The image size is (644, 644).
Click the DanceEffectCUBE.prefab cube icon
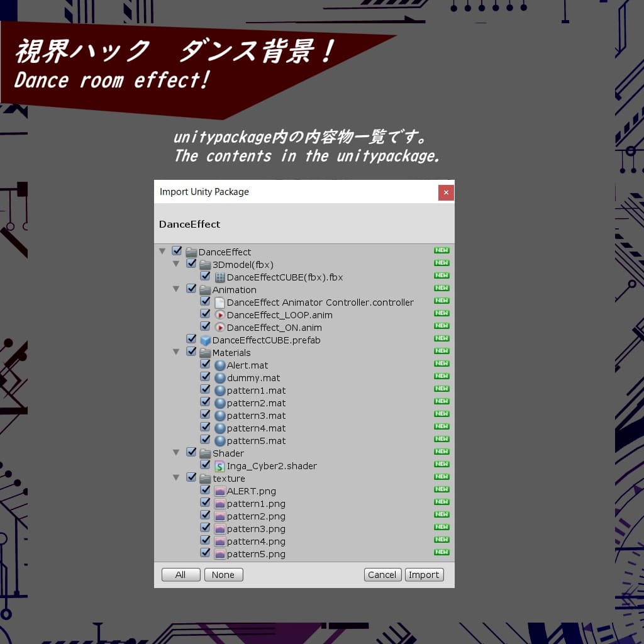coord(205,340)
